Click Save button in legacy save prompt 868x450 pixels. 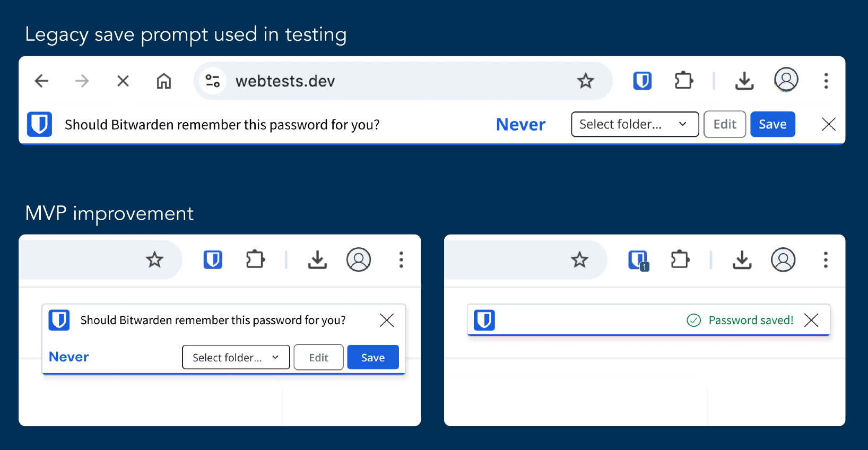tap(772, 124)
